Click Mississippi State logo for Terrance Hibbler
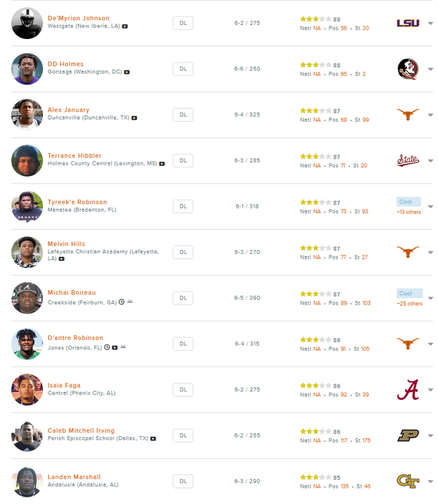Screen dimensions: 438x504 [x=408, y=160]
